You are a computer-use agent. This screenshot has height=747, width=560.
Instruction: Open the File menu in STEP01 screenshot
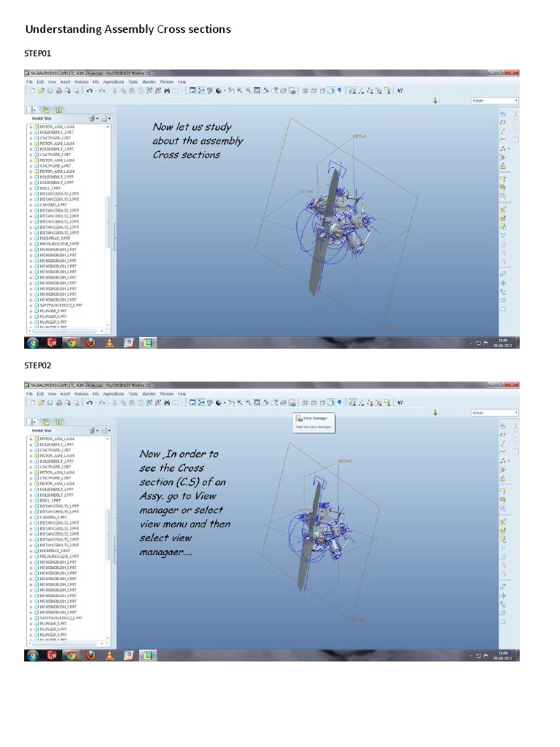29,82
